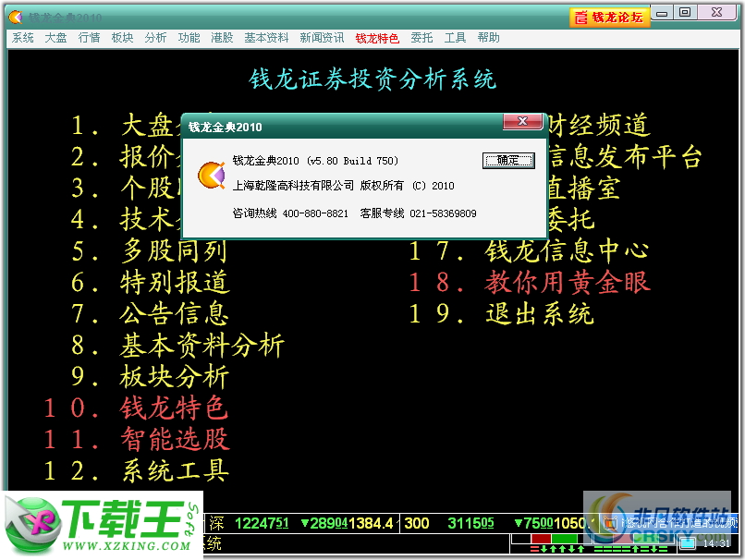745x560 pixels.
Task: Select item 19. 退出系统
Action: click(501, 313)
